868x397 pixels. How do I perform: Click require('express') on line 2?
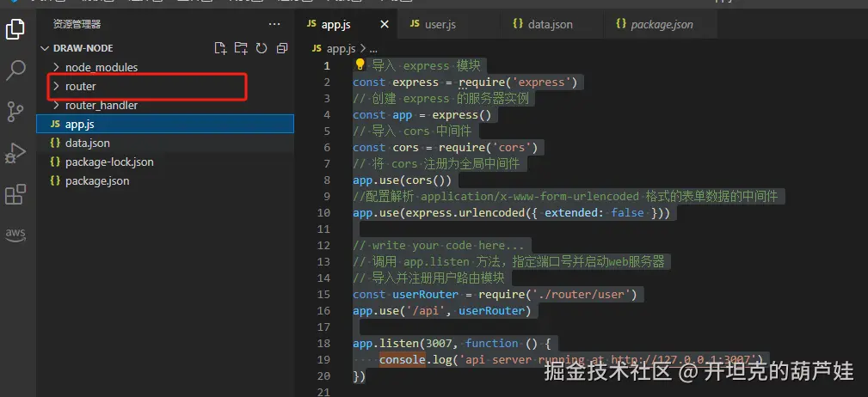click(x=518, y=82)
